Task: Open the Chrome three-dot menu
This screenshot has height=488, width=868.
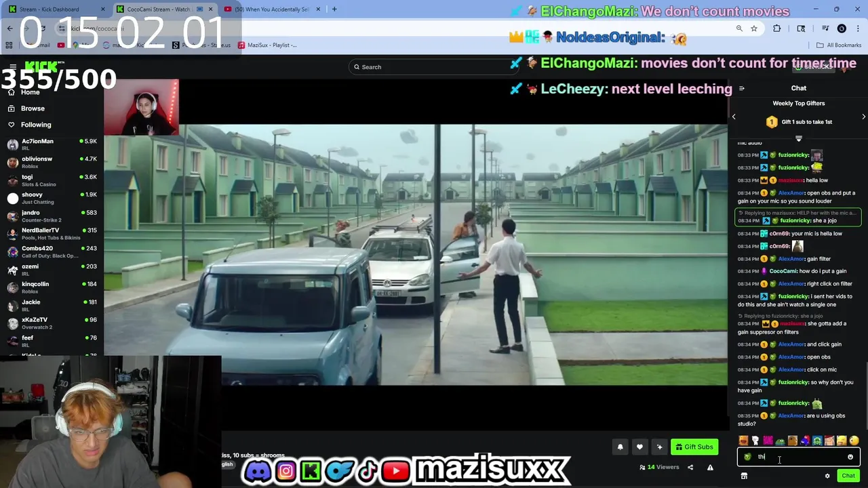Action: (x=858, y=28)
